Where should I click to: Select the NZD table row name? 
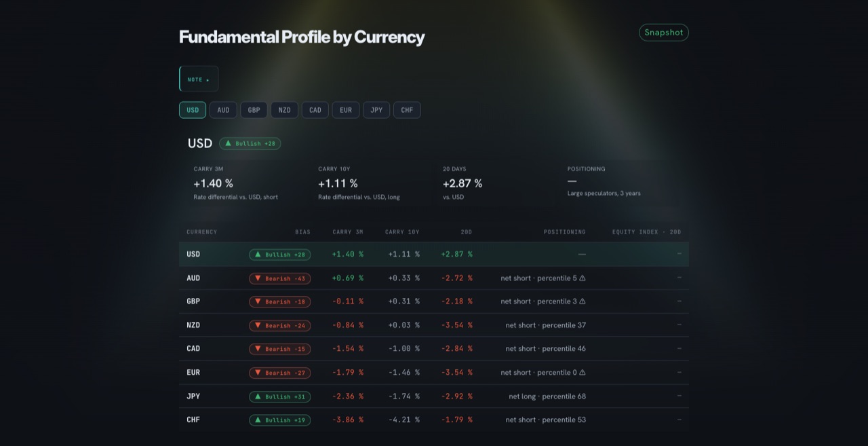[x=193, y=325]
